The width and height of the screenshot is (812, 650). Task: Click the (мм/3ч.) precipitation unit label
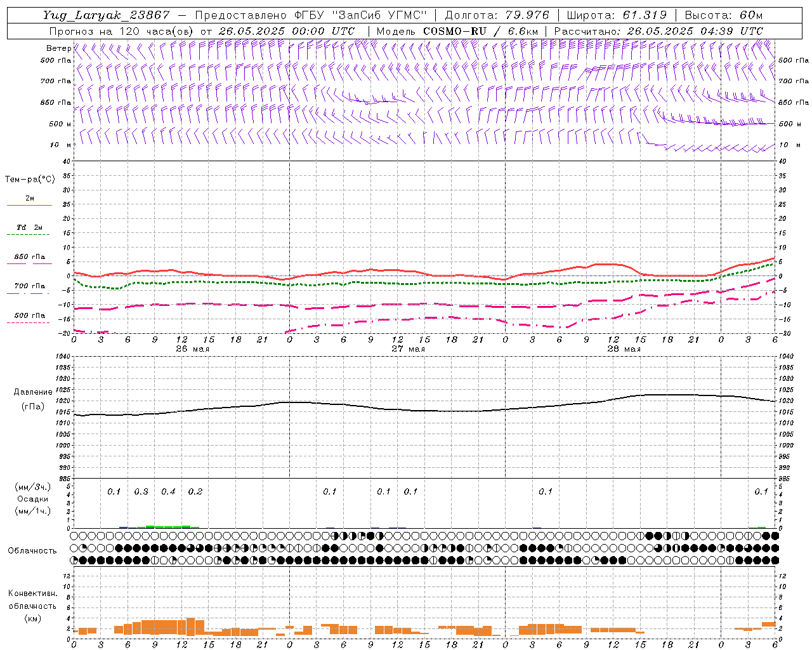tap(33, 487)
